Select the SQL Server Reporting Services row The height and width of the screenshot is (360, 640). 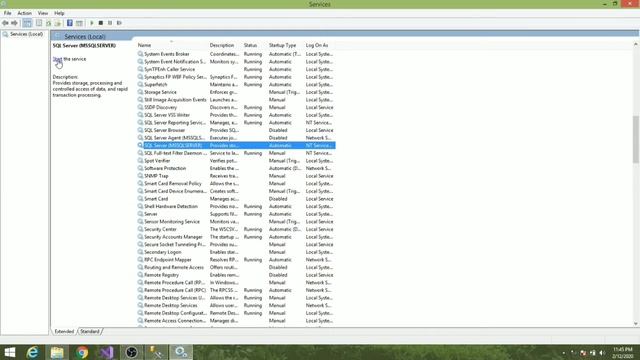coord(236,122)
